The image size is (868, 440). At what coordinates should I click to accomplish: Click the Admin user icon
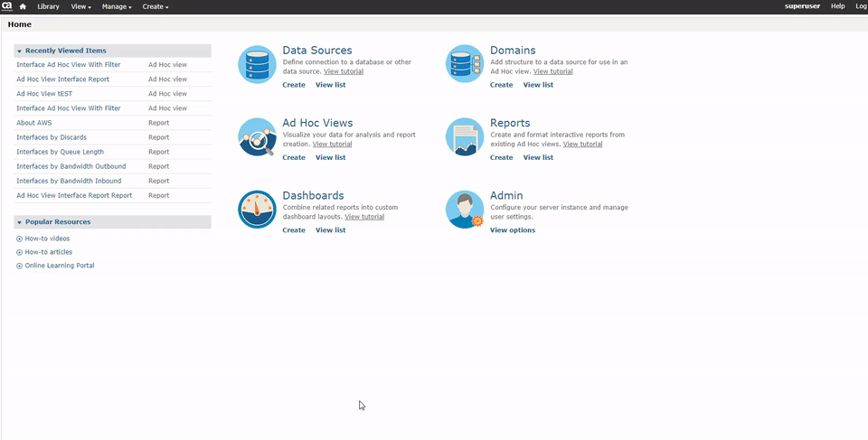pyautogui.click(x=465, y=210)
